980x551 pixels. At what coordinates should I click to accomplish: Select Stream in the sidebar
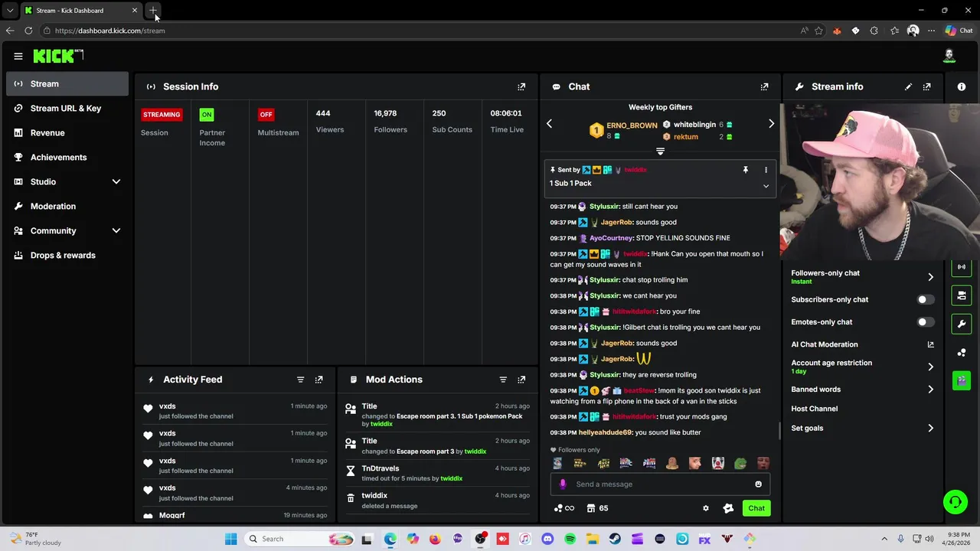coord(67,83)
